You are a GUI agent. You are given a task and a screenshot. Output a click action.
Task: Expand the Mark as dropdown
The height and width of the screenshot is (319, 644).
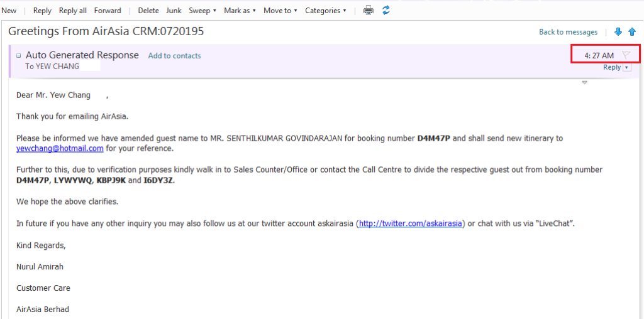coord(240,11)
